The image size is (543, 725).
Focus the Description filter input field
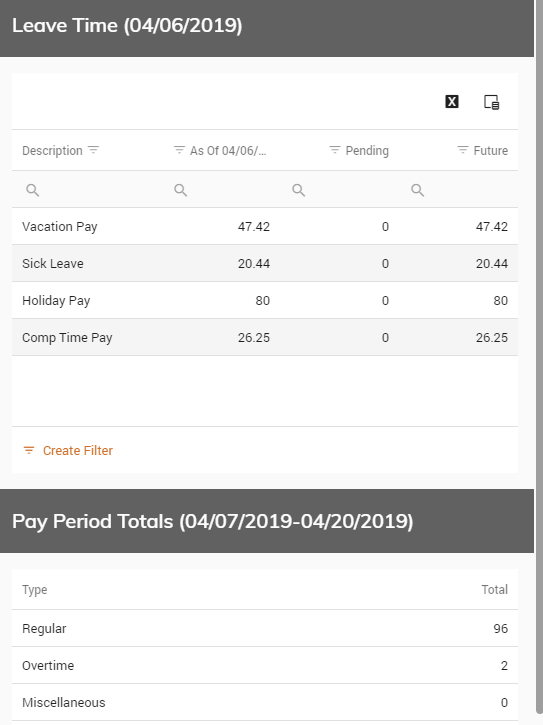point(93,190)
